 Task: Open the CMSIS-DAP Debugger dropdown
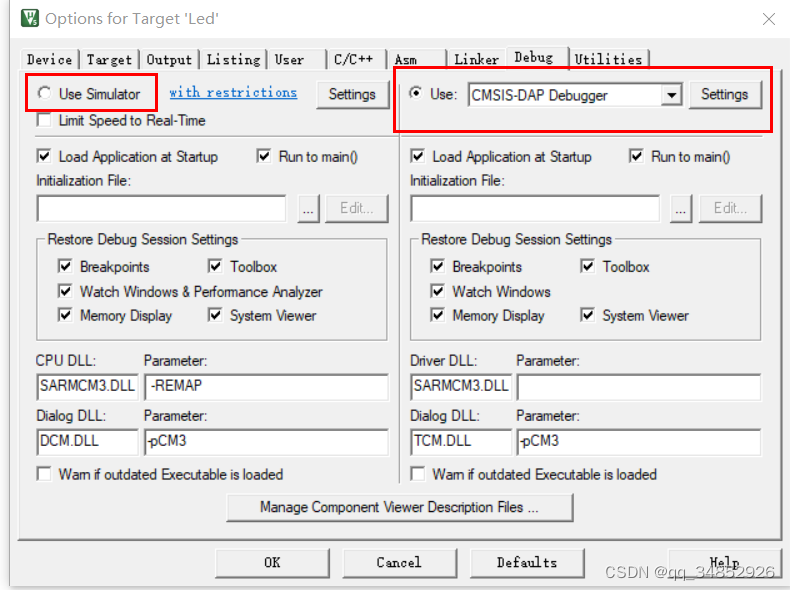[x=672, y=95]
